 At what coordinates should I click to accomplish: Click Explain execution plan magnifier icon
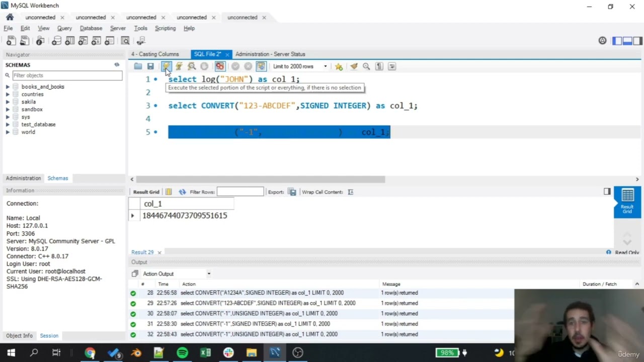pos(191,66)
